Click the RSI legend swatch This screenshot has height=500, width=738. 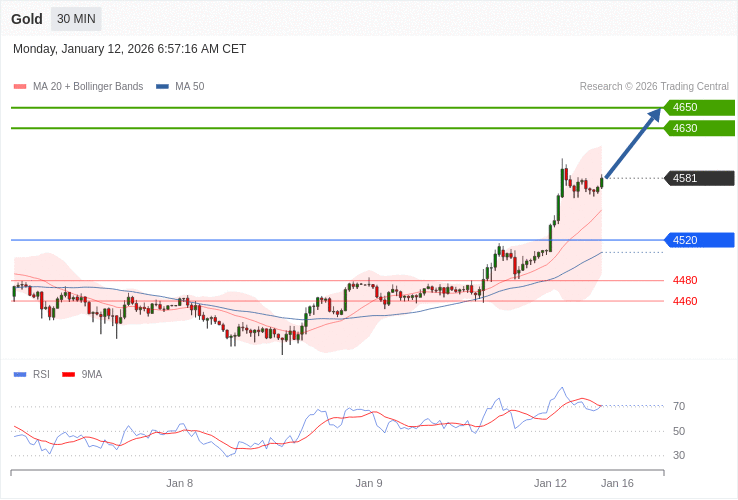click(20, 375)
